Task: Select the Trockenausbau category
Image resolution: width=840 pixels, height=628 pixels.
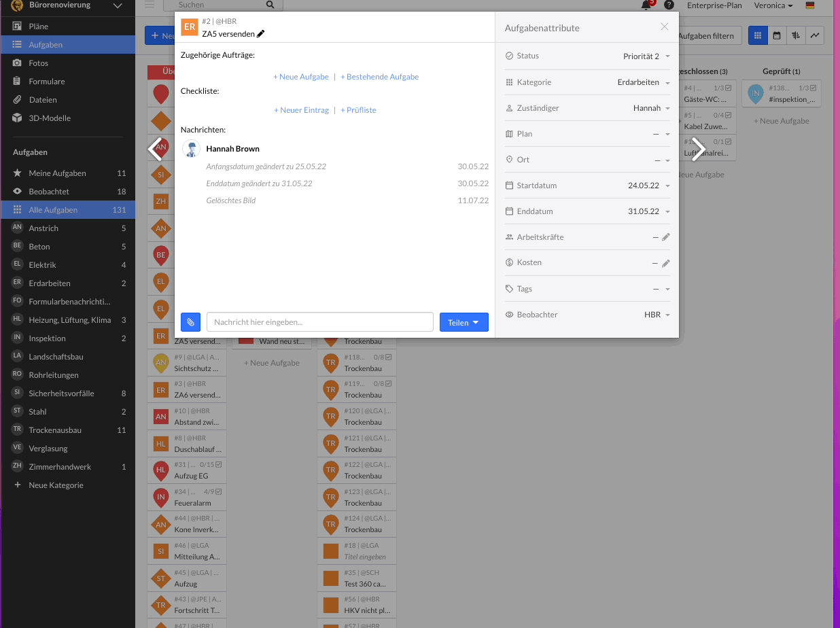Action: point(68,430)
